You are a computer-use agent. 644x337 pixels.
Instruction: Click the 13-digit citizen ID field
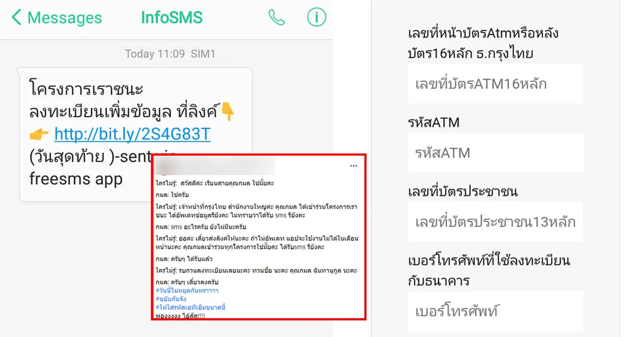pyautogui.click(x=495, y=222)
